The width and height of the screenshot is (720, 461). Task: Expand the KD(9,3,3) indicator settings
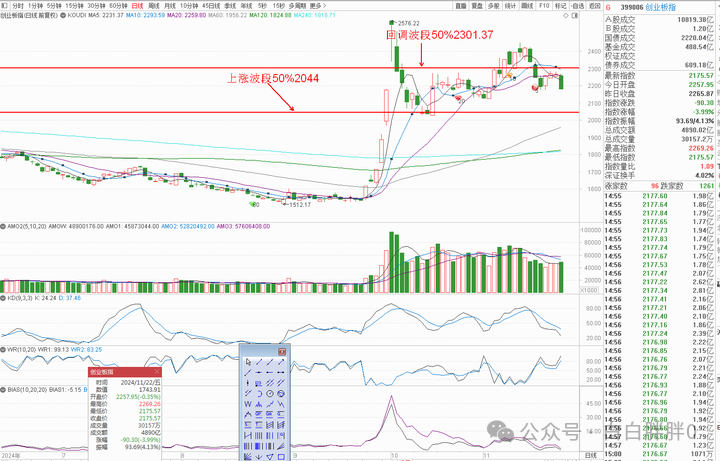[3, 298]
